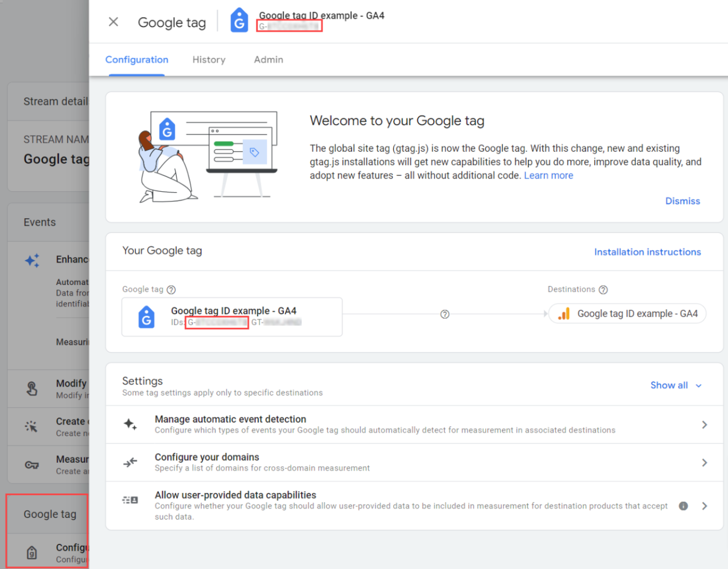Click the help icon on the connector line
Image resolution: width=728 pixels, height=569 pixels.
pos(445,314)
